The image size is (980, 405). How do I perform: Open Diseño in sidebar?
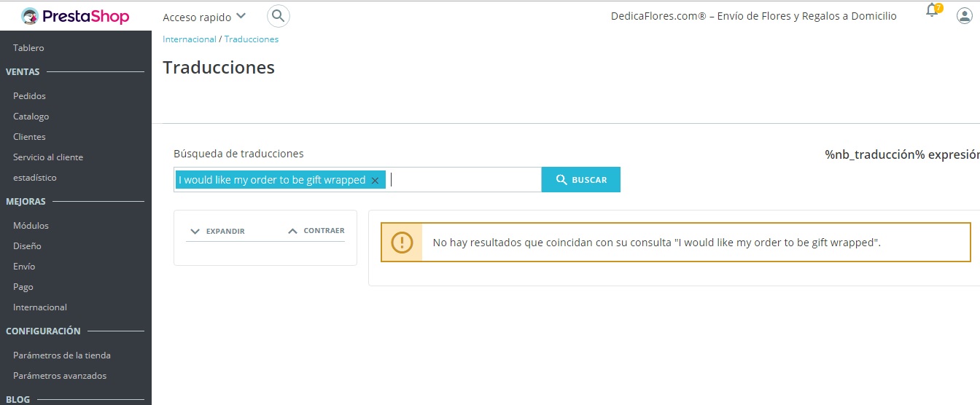click(x=27, y=246)
